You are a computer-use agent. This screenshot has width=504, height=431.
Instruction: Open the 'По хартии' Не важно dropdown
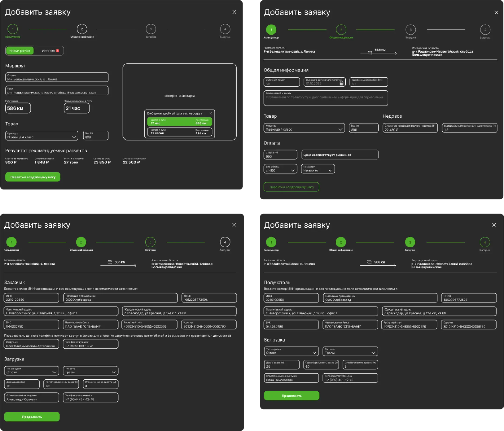318,169
